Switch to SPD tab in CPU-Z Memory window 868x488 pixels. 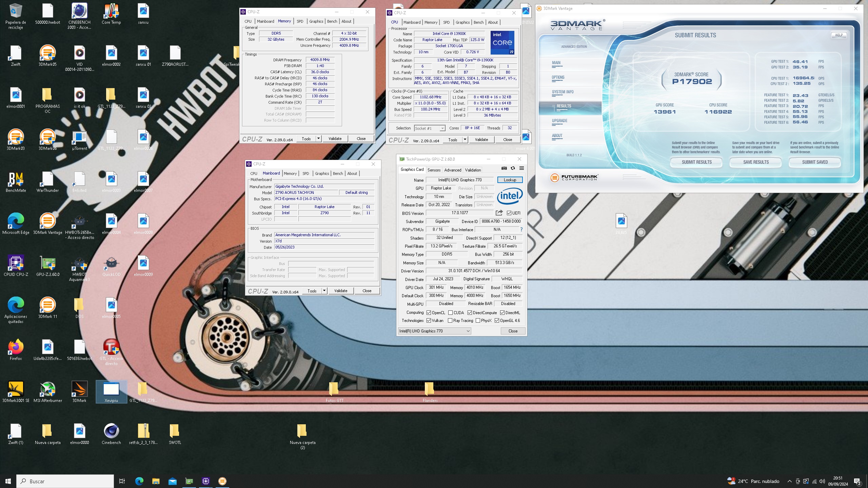click(300, 21)
